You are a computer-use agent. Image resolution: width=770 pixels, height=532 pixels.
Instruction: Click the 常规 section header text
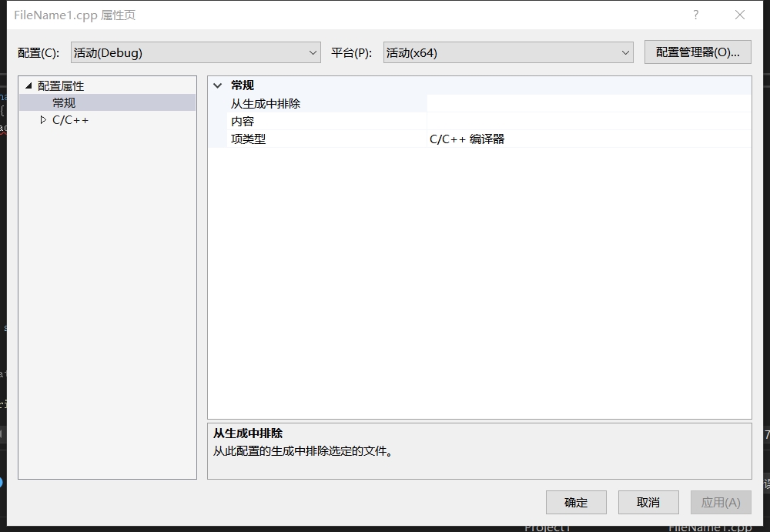click(243, 85)
